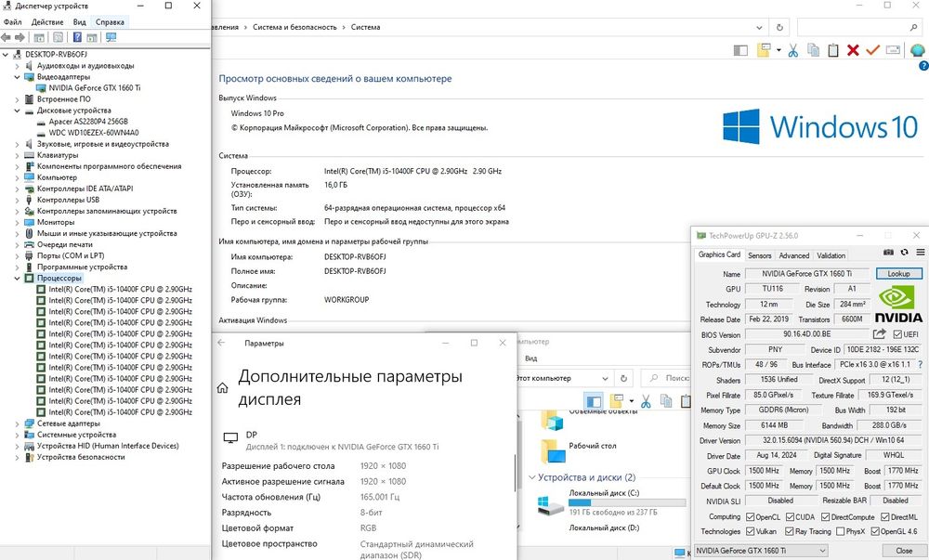Click Lookup button in GPU-Z
This screenshot has width=929, height=560.
898,273
